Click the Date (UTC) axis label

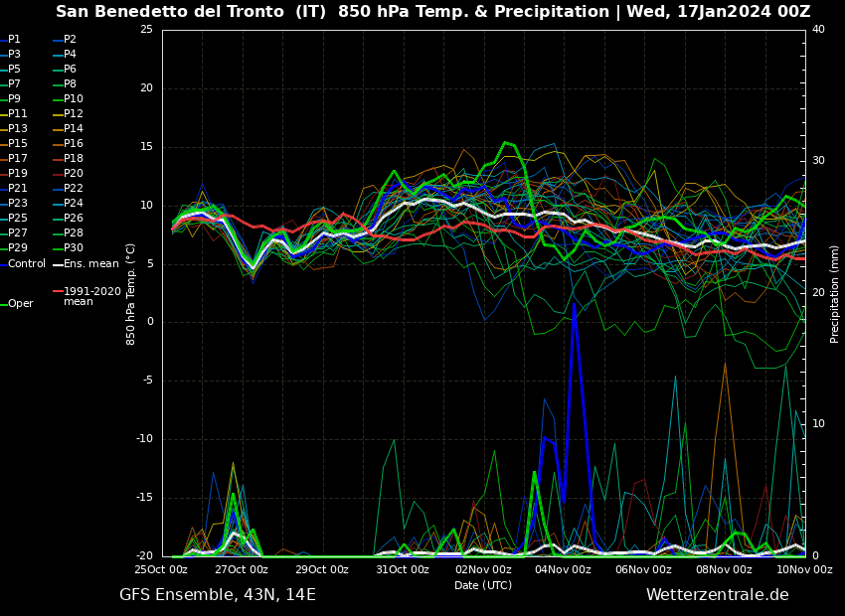pos(483,585)
